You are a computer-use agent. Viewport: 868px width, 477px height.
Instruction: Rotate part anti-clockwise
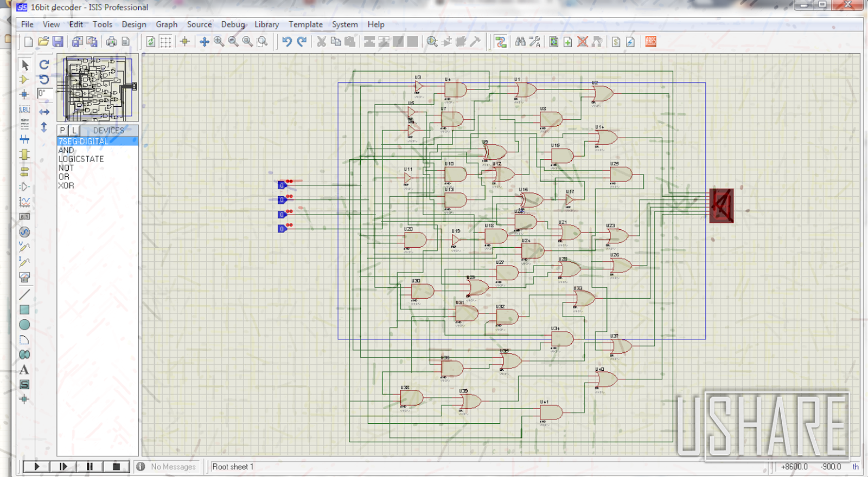44,80
